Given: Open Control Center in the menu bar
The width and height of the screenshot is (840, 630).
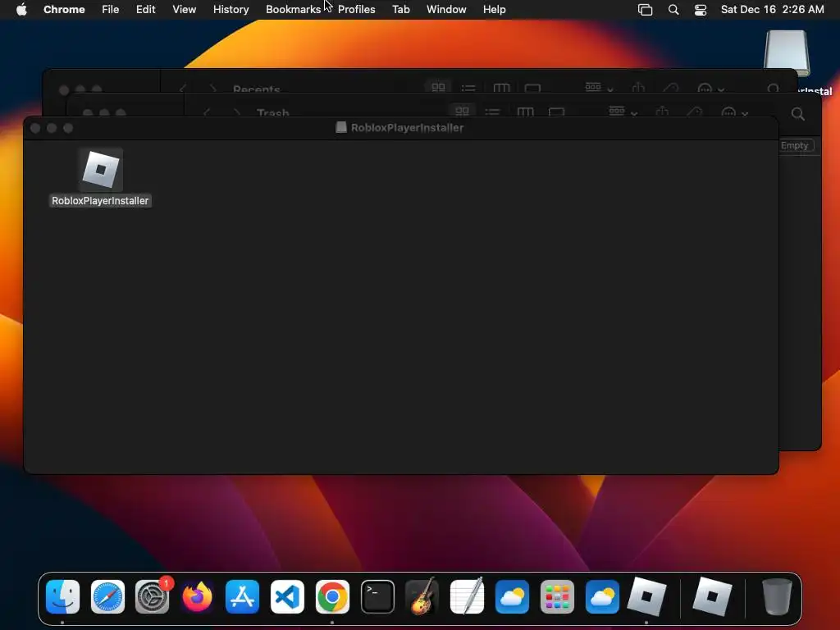Looking at the screenshot, I should [701, 10].
